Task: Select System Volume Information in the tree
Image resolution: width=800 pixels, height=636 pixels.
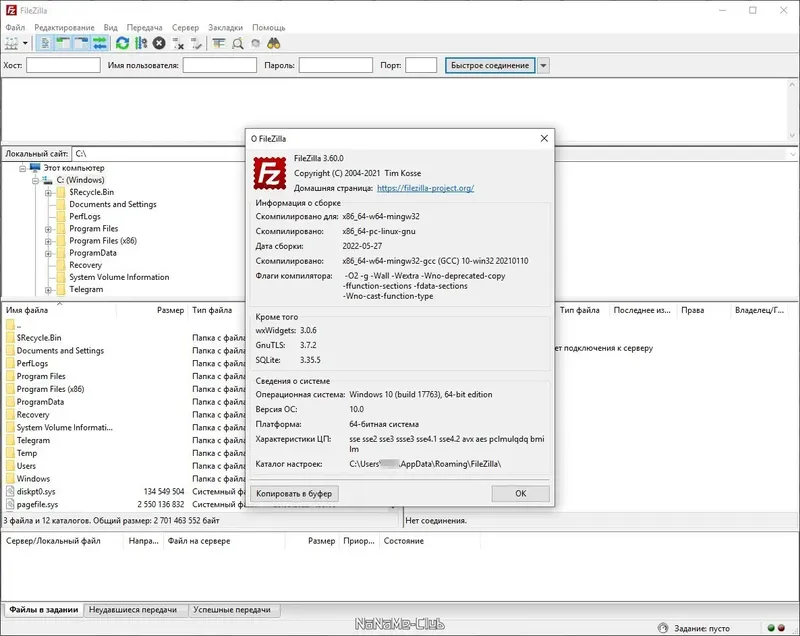Action: pyautogui.click(x=119, y=277)
